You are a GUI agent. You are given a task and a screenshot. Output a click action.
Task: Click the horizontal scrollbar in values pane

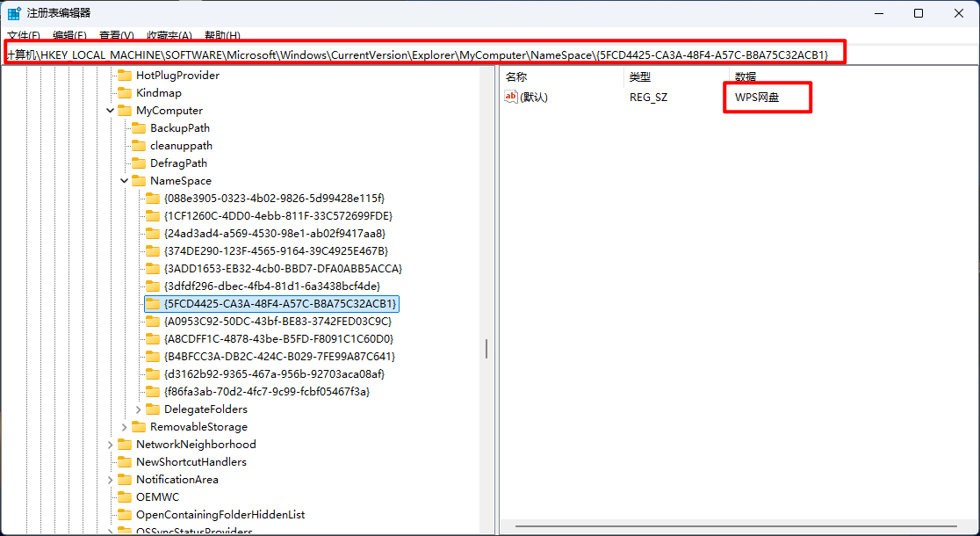[738, 526]
